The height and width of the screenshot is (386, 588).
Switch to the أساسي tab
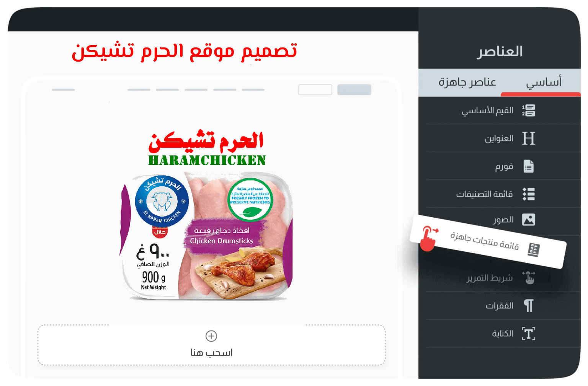click(544, 82)
